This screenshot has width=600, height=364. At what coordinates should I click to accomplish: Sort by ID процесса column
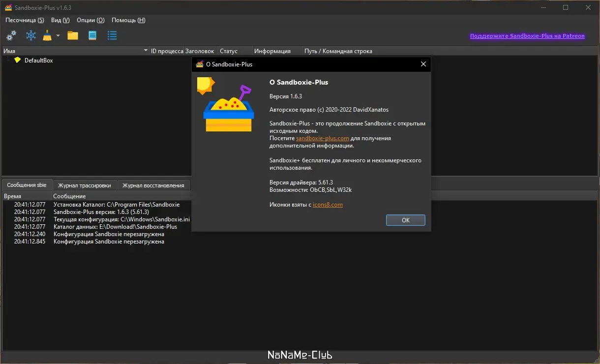(x=167, y=51)
